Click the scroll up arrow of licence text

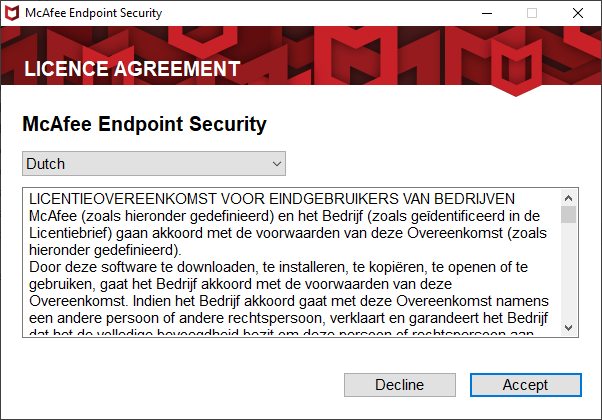pos(569,198)
